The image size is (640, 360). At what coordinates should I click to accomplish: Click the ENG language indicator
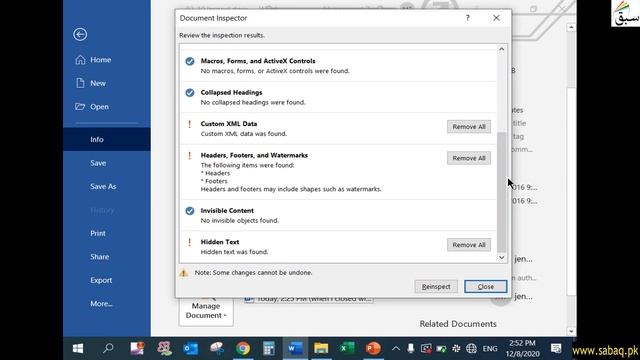pyautogui.click(x=490, y=349)
